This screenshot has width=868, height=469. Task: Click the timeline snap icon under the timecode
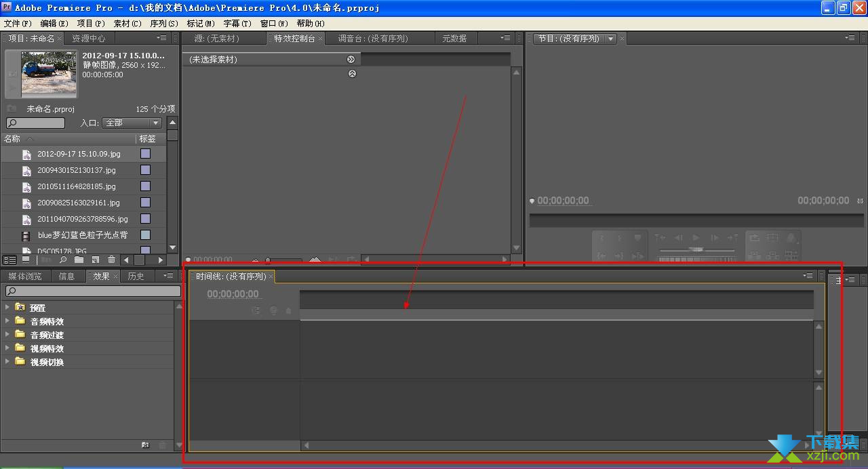(256, 311)
